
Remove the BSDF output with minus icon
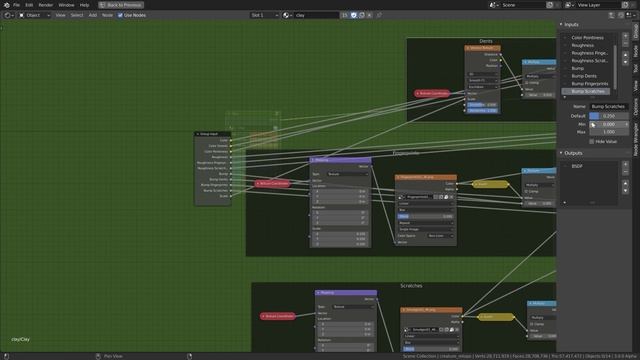[x=625, y=172]
